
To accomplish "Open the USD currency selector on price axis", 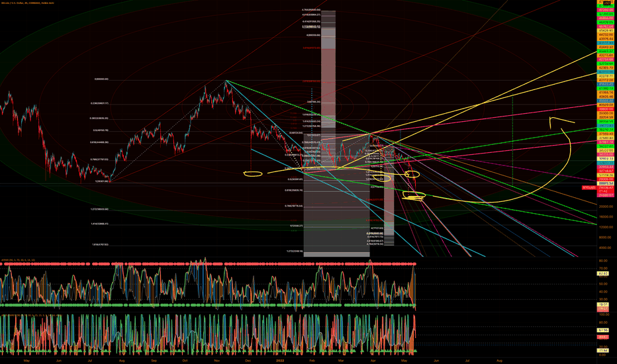I will point(606,3).
